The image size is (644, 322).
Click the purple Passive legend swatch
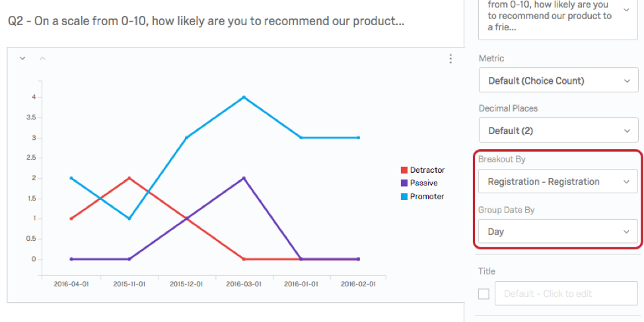404,183
